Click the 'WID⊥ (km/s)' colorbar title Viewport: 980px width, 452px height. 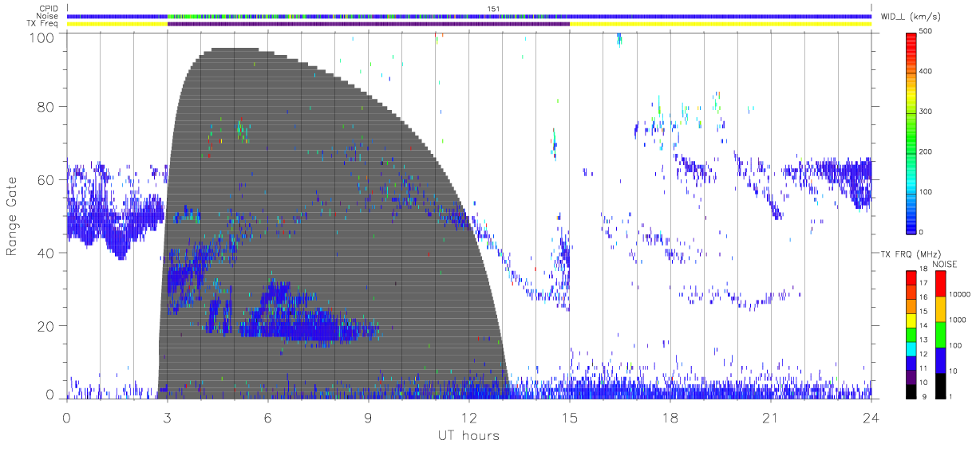click(x=909, y=16)
